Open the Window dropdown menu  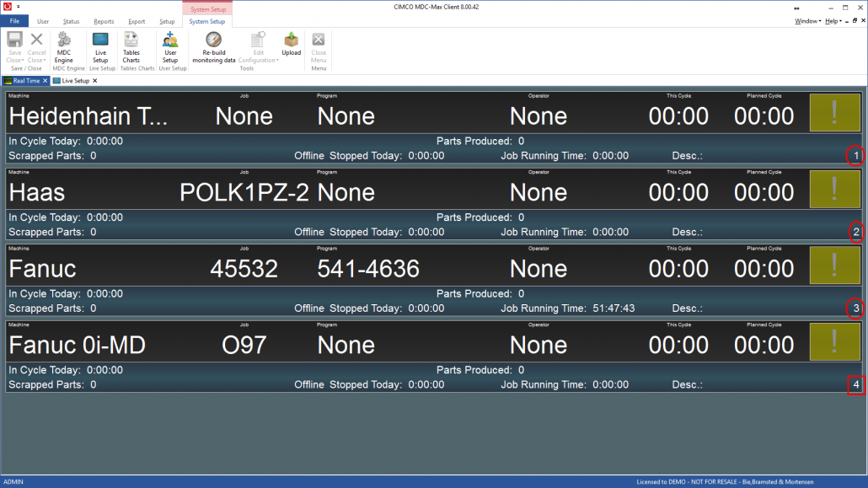point(807,21)
